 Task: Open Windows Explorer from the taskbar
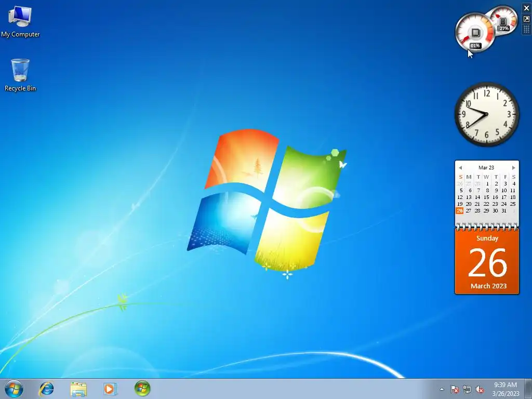coord(78,389)
